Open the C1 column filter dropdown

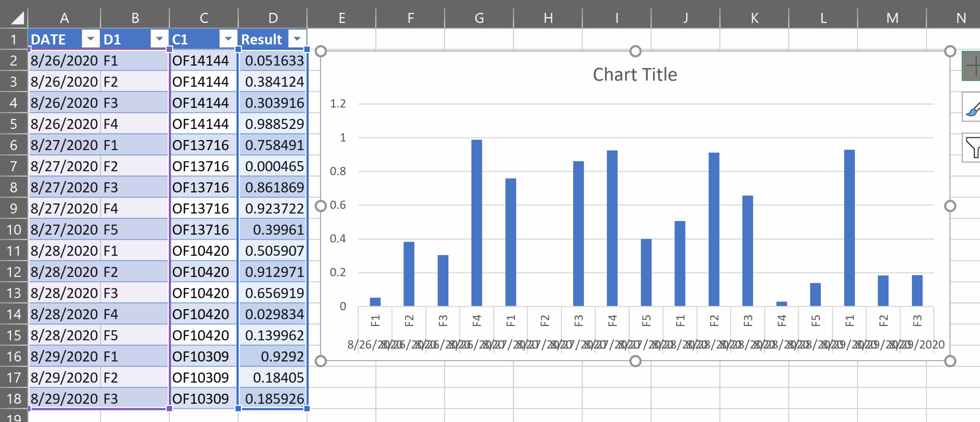[x=229, y=39]
